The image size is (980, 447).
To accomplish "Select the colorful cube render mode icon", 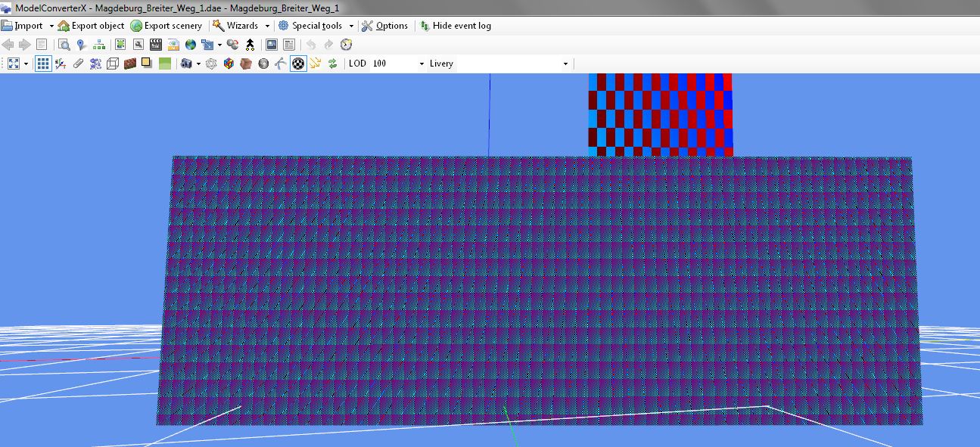I will (x=229, y=64).
